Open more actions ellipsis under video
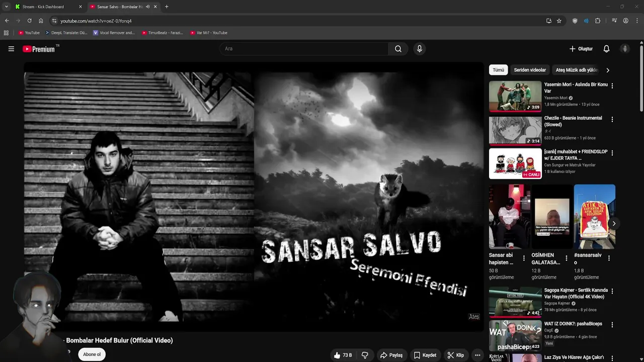This screenshot has width=644, height=362. tap(477, 355)
